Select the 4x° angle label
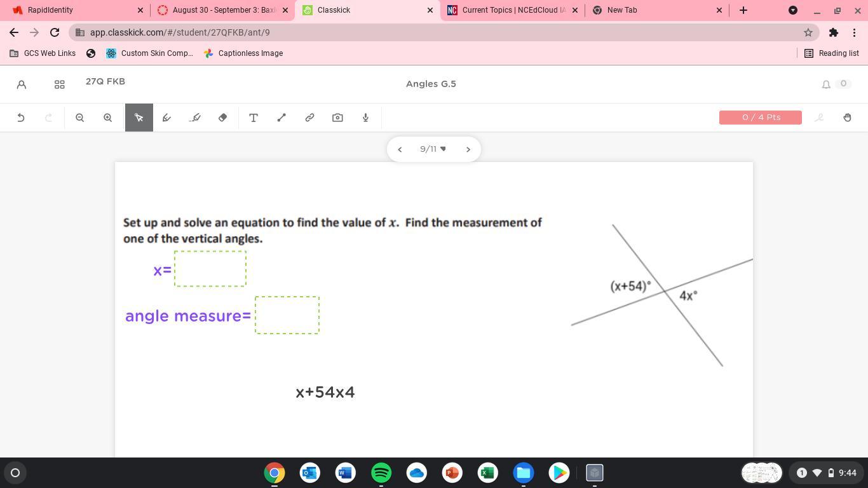 click(688, 295)
